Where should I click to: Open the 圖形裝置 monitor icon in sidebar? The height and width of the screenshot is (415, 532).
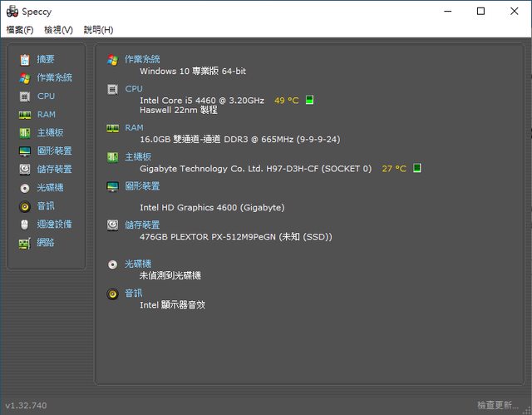[x=24, y=151]
